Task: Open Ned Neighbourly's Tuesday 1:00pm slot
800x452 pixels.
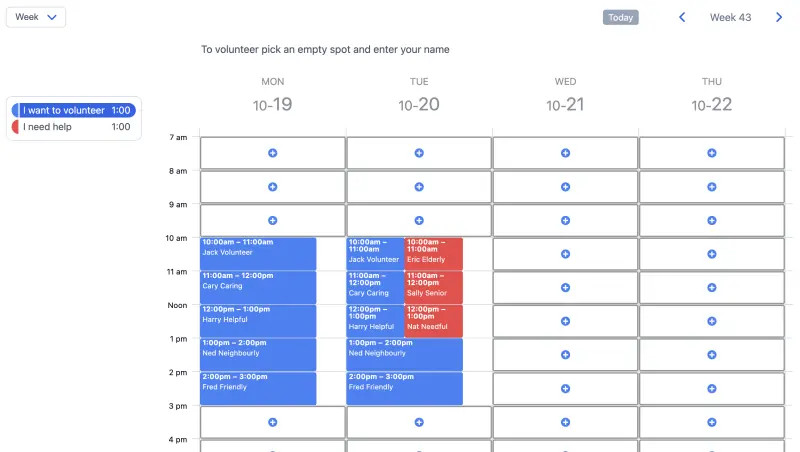Action: pos(405,355)
